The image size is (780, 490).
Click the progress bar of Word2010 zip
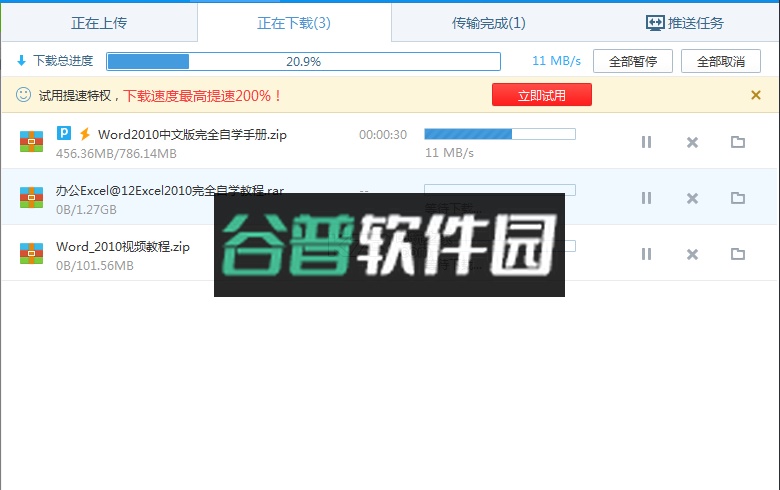pos(500,134)
